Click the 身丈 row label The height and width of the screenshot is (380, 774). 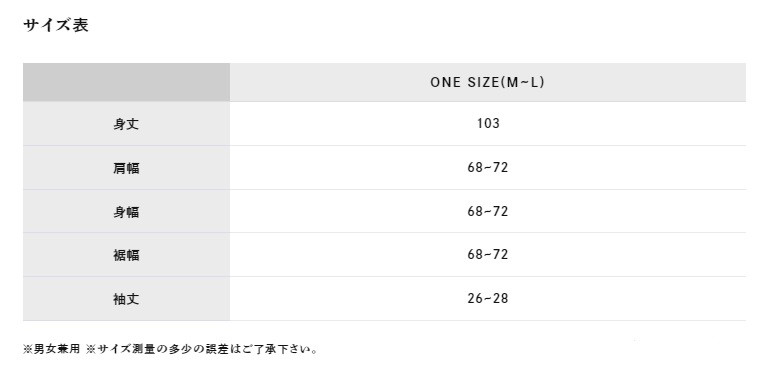point(126,124)
